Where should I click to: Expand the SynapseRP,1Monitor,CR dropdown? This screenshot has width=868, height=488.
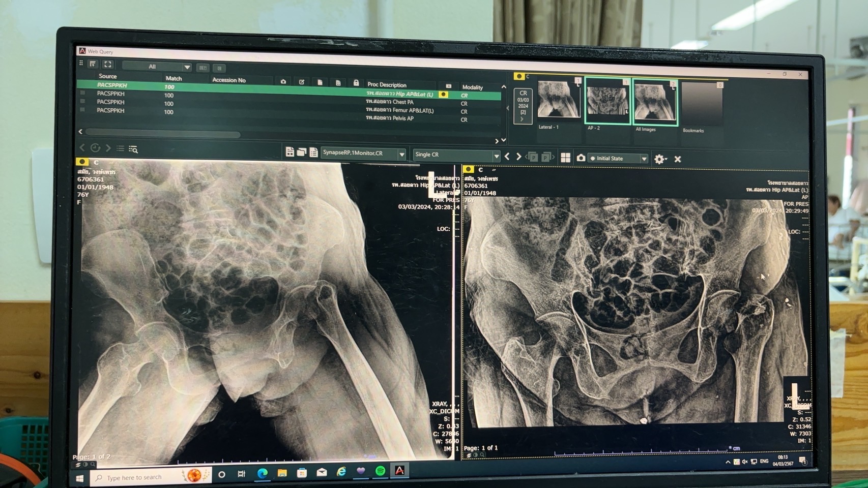(x=401, y=154)
